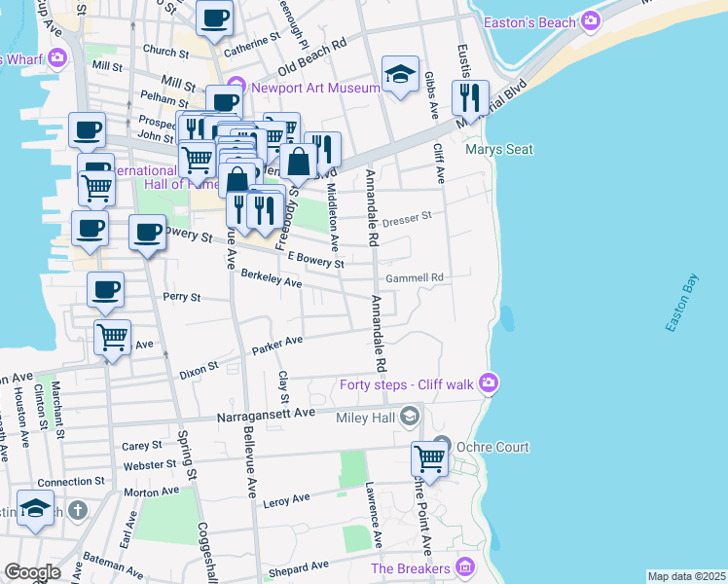Click the cafe marker beside Pelham St
The width and height of the screenshot is (728, 584).
point(224,102)
